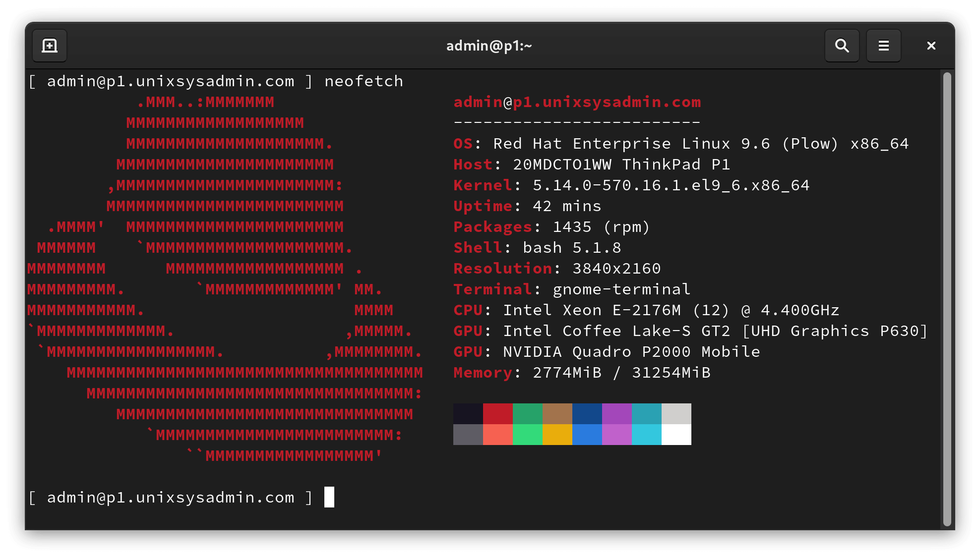
Task: Click the teal color block in top row
Action: pyautogui.click(x=647, y=414)
